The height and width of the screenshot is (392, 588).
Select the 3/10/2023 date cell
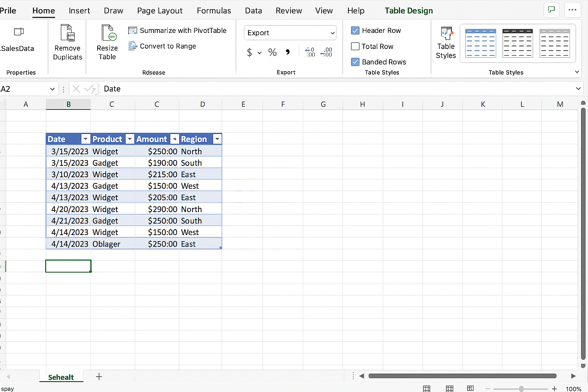click(68, 175)
